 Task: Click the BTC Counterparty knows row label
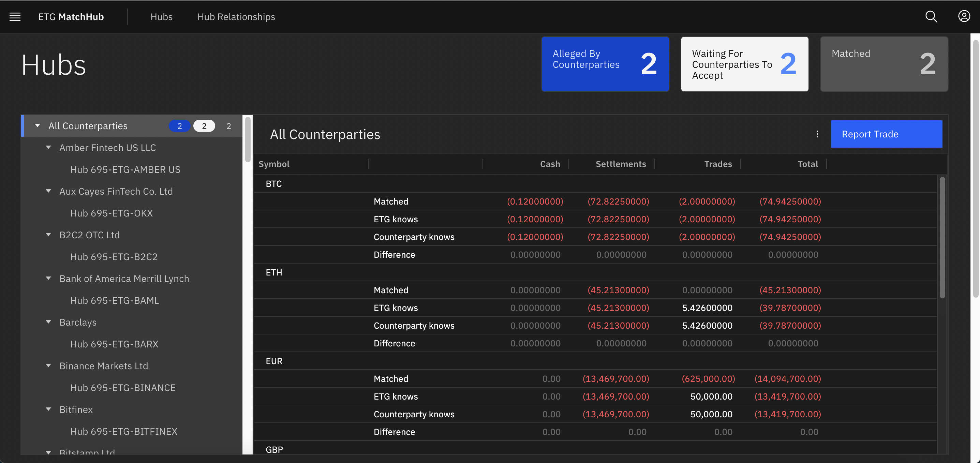tap(414, 237)
